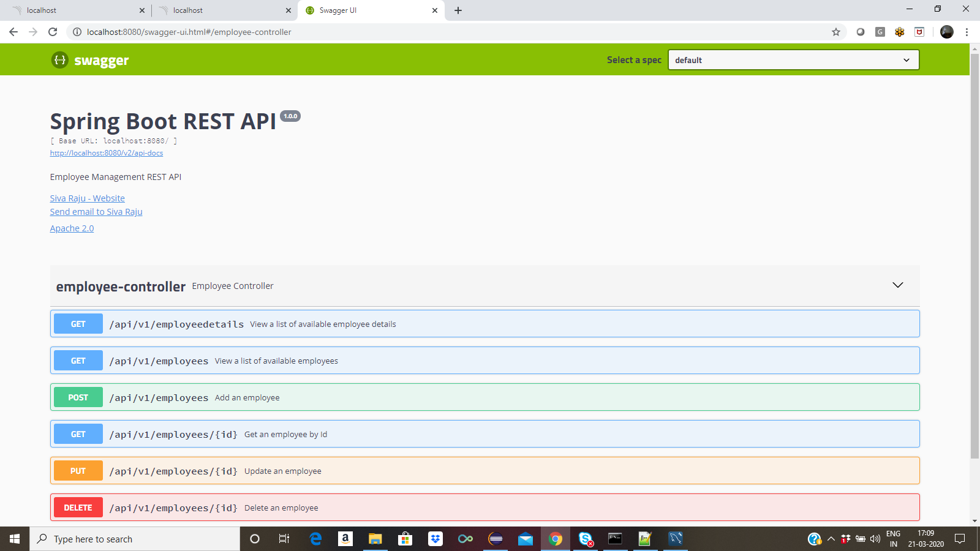The width and height of the screenshot is (980, 551).
Task: Open Skype from the taskbar
Action: (x=585, y=539)
